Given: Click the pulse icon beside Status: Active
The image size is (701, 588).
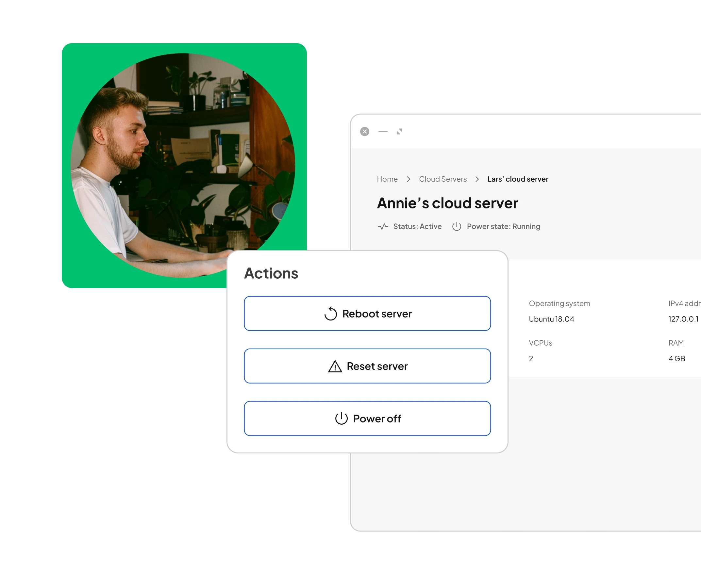Looking at the screenshot, I should coord(383,227).
